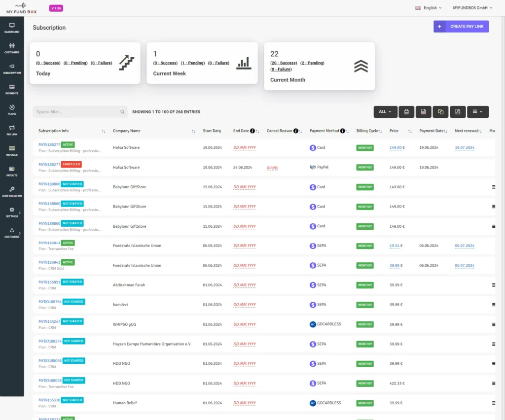
Task: Click 20 - Success link in Current Month
Action: (284, 63)
